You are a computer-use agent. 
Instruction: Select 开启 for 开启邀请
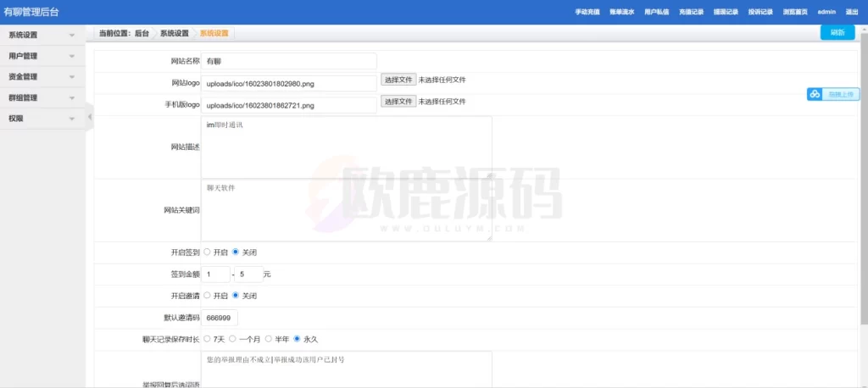point(207,296)
